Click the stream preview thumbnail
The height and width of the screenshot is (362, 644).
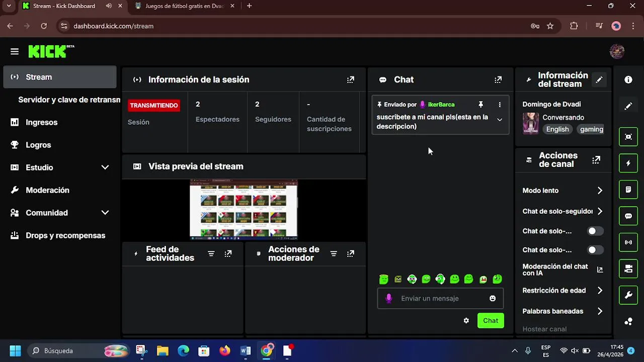[x=244, y=210]
